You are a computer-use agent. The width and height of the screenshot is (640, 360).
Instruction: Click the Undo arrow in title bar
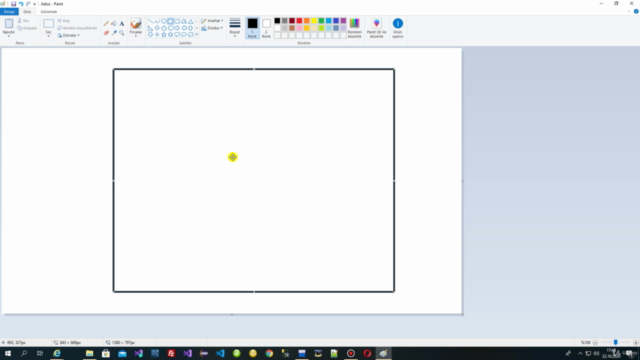(21, 4)
